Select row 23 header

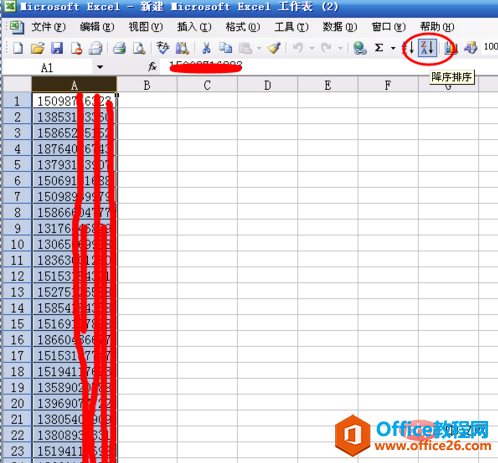17,451
